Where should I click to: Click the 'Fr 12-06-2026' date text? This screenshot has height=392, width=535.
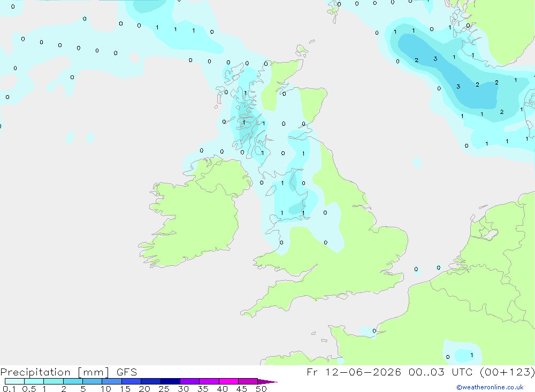point(354,372)
